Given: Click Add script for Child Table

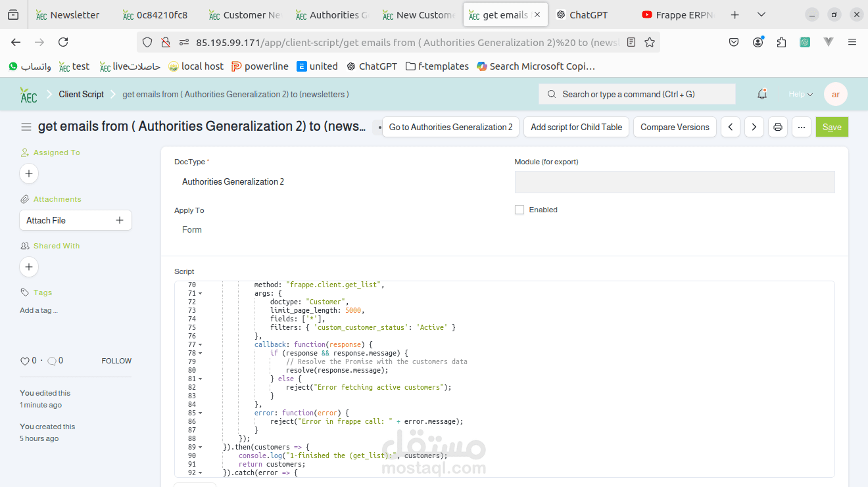Looking at the screenshot, I should 576,127.
